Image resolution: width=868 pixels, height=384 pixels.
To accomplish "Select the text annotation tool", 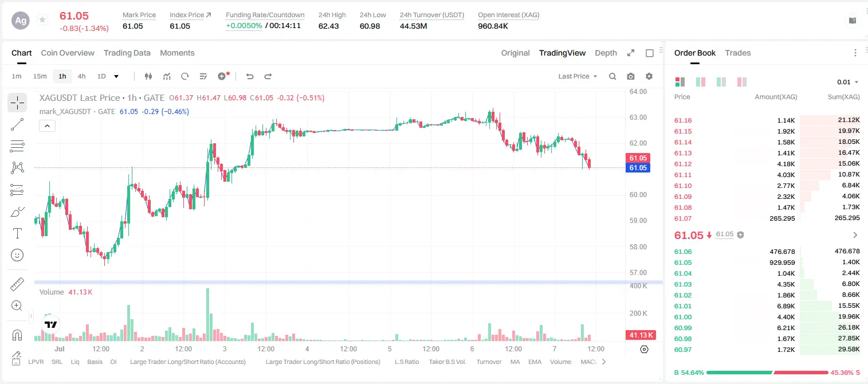I will point(17,233).
